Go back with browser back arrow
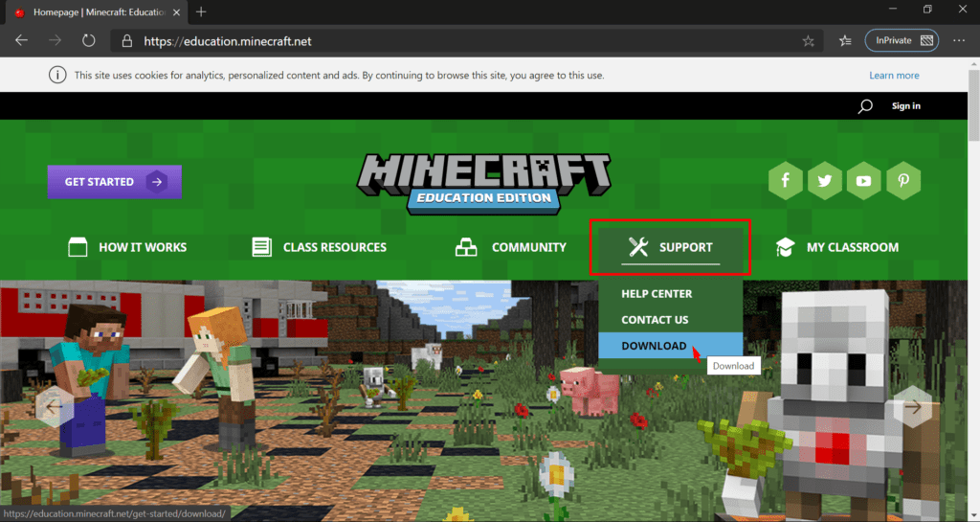This screenshot has width=980, height=522. 21,41
